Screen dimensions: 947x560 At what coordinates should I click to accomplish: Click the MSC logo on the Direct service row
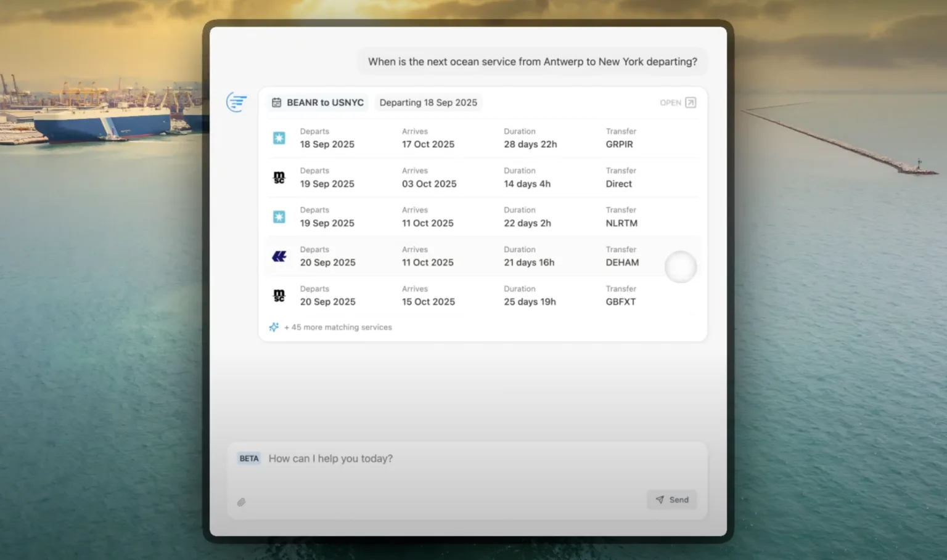(279, 177)
